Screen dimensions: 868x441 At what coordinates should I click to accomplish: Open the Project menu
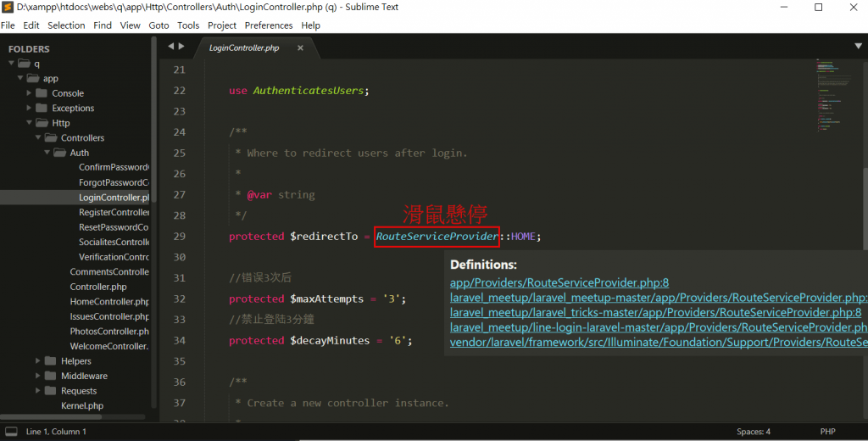point(222,25)
